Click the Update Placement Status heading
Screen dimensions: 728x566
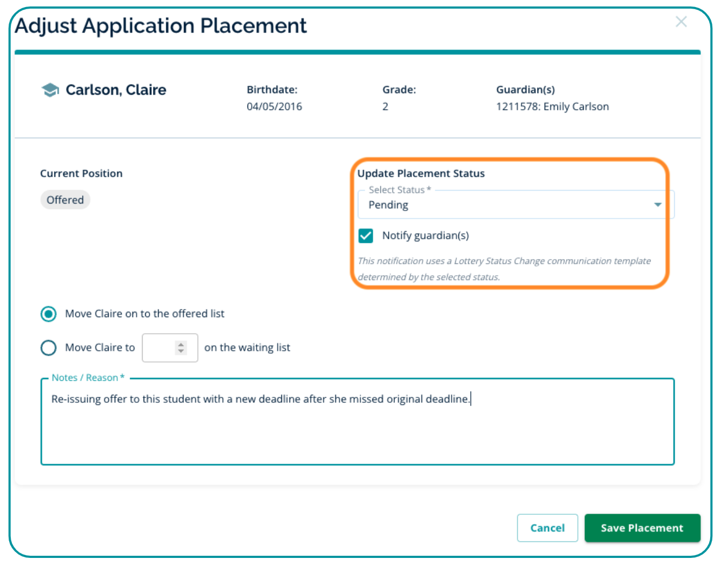[421, 173]
